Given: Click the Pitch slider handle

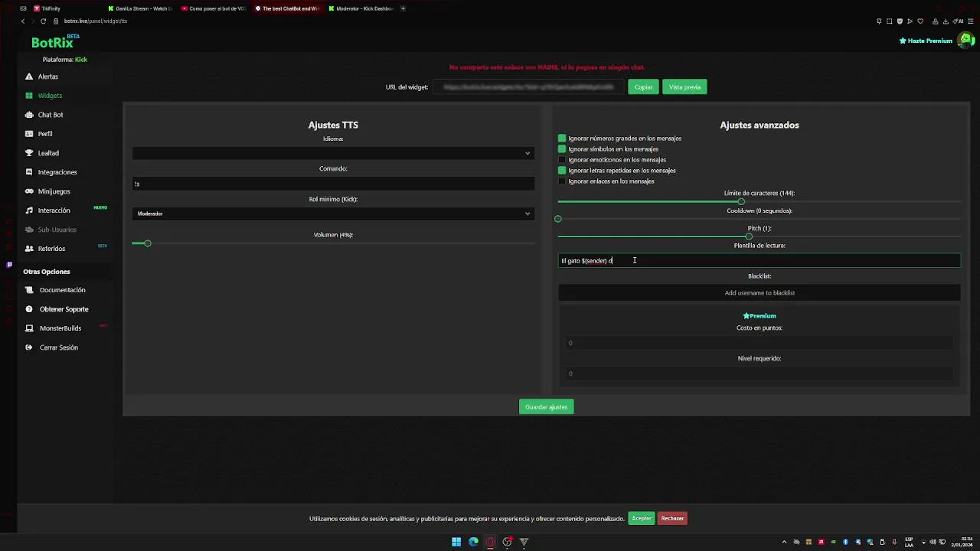Looking at the screenshot, I should 749,236.
